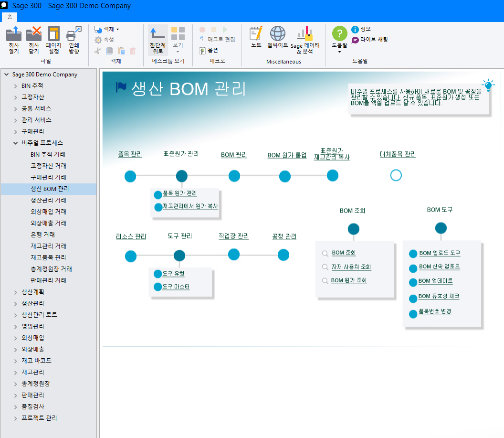The width and height of the screenshot is (504, 438).
Task: Click the 대체품목 관리 hollow circle
Action: click(x=396, y=175)
